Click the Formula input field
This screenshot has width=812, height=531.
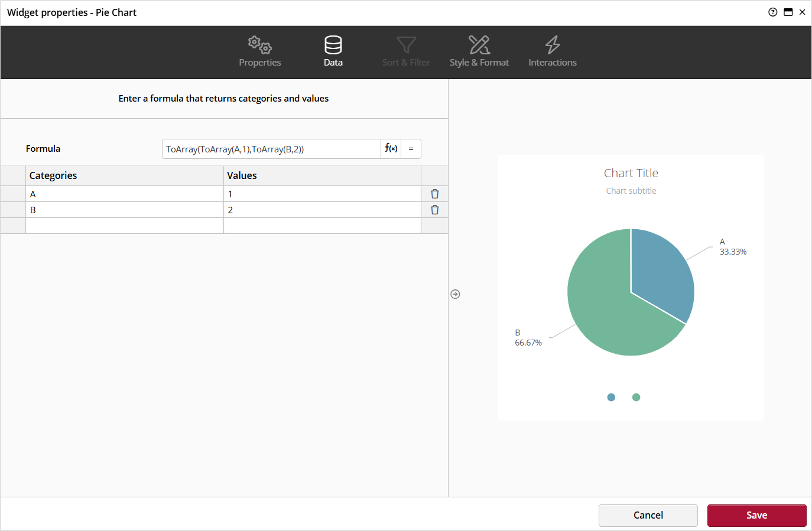[271, 149]
